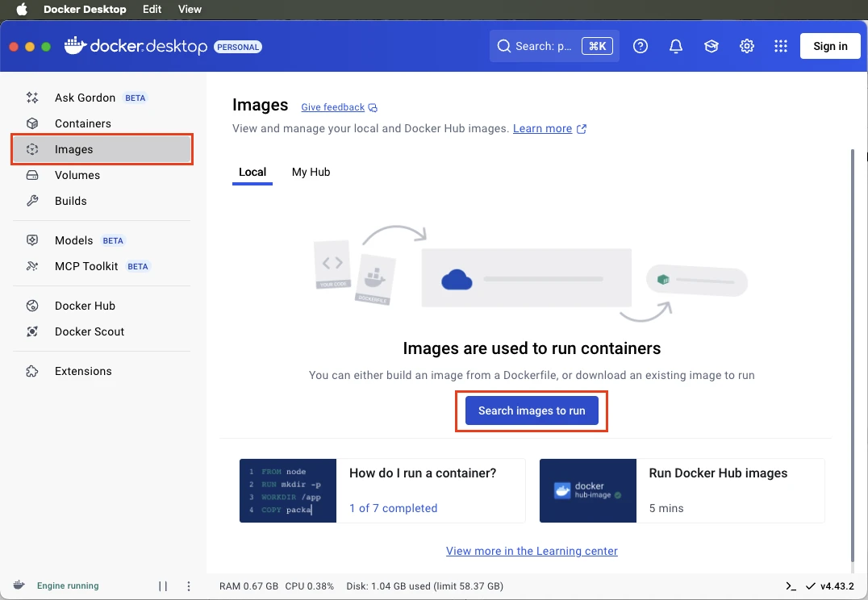The image size is (868, 600).
Task: Pause the Docker engine
Action: (163, 585)
